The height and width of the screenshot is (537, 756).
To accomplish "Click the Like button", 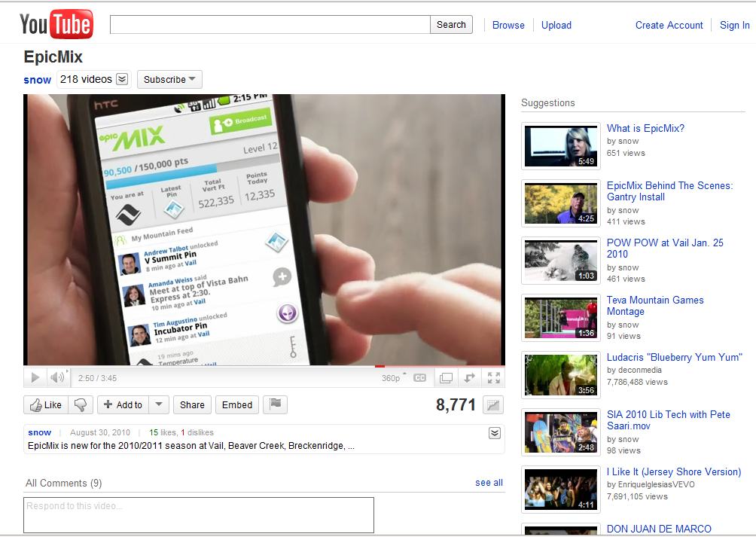I will click(x=46, y=405).
